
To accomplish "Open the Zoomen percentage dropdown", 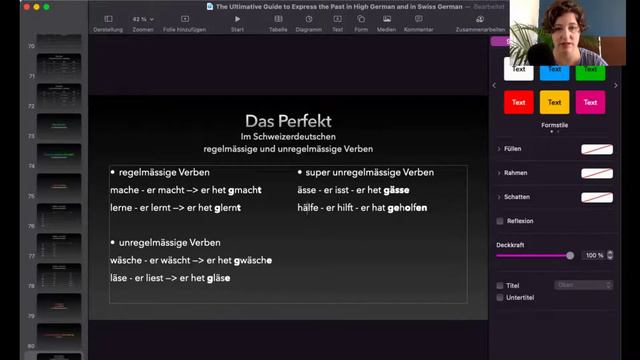I will (x=143, y=19).
